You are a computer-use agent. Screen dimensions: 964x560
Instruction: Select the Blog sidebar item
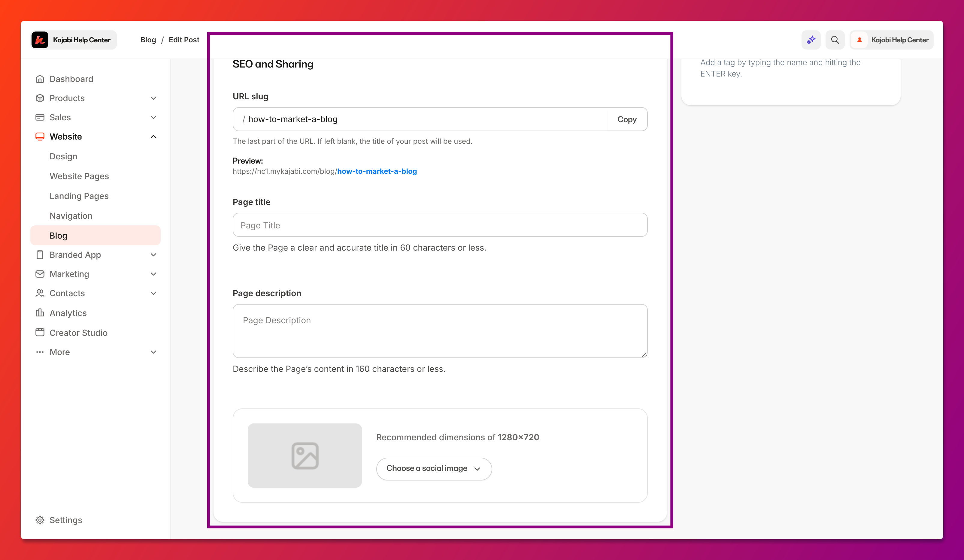(x=95, y=236)
